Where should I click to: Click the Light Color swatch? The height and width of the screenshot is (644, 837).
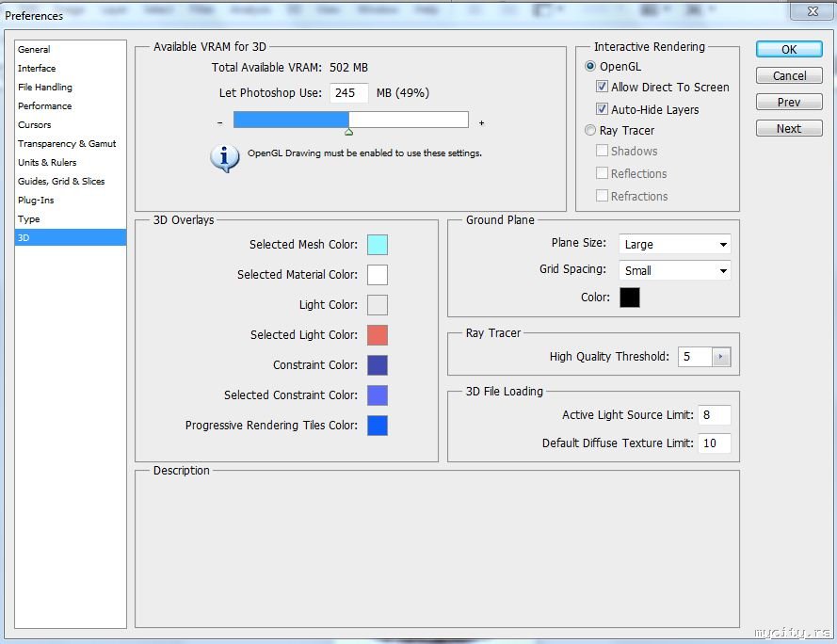tap(378, 305)
